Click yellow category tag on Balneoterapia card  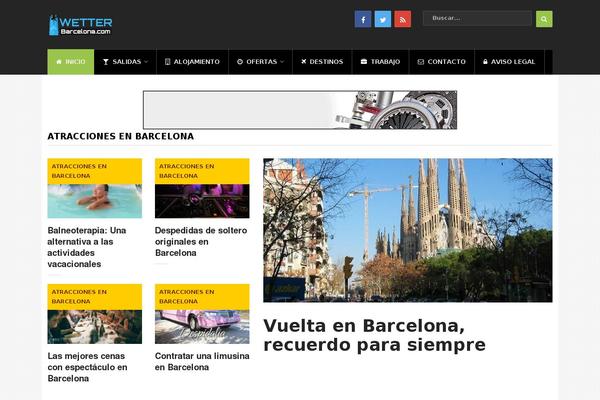(95, 171)
